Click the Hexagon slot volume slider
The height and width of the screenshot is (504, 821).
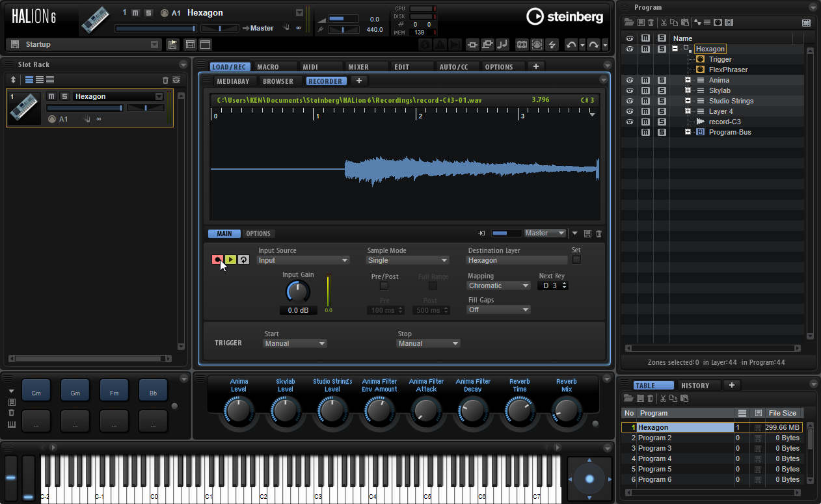pyautogui.click(x=85, y=108)
